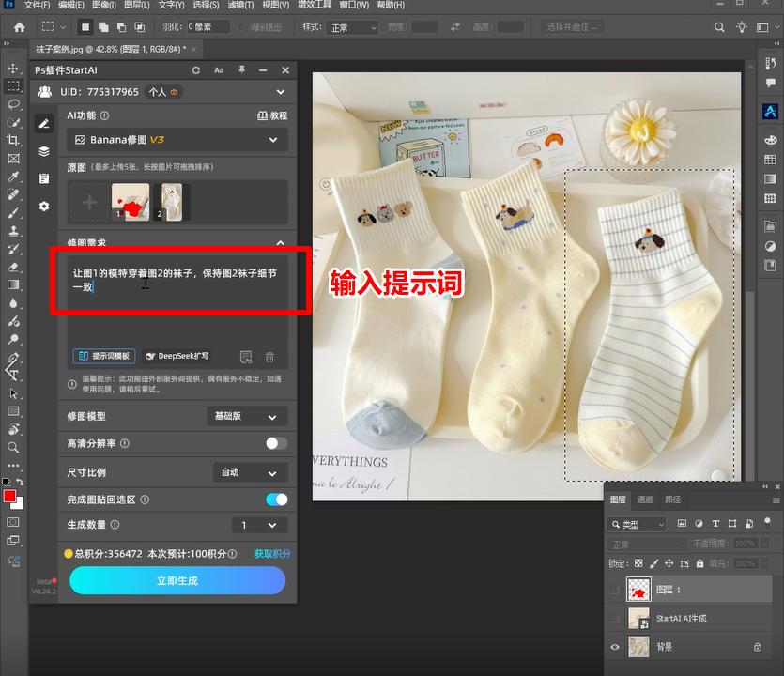Image resolution: width=784 pixels, height=676 pixels.
Task: Open StartAI history document sidebar icon
Action: [44, 178]
